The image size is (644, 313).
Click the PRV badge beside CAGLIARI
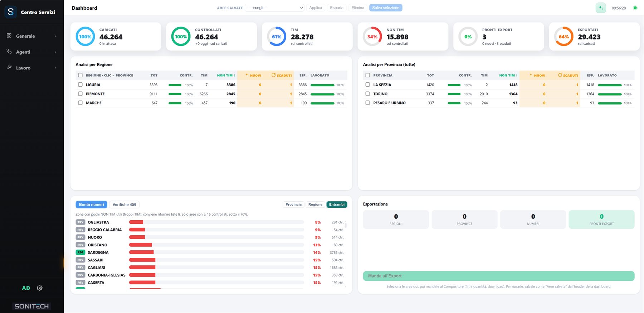(x=80, y=268)
